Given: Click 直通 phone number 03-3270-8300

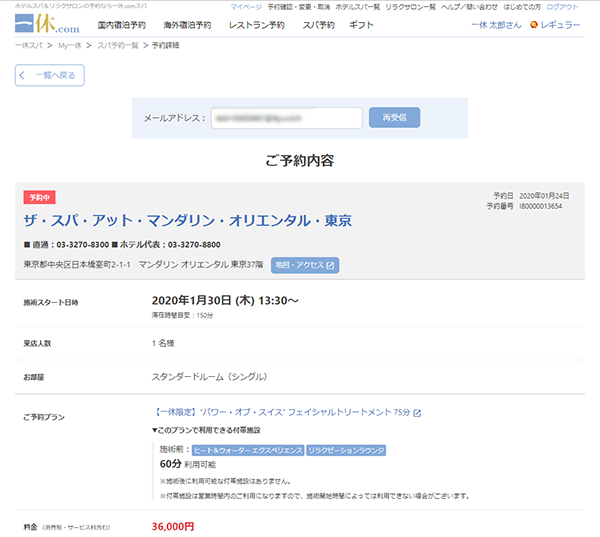Looking at the screenshot, I should click(x=83, y=245).
